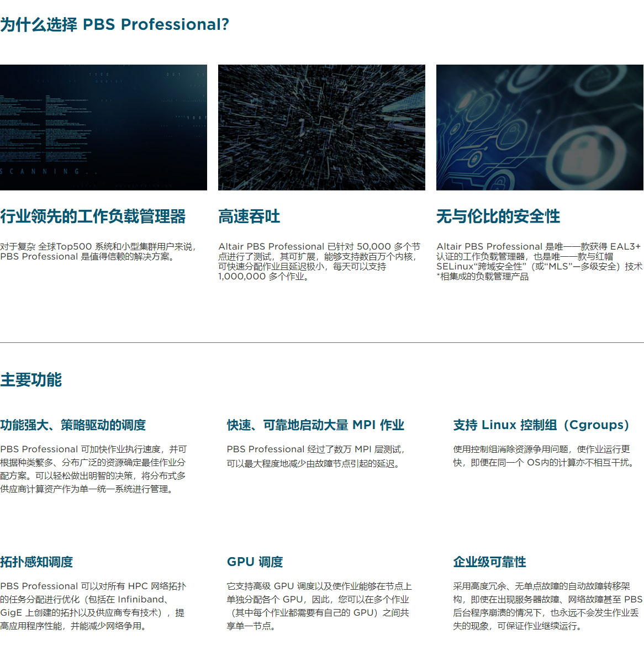Click the heading '功能强大、策略驱动的调度'
Screen dimensions: 644x656
(73, 425)
